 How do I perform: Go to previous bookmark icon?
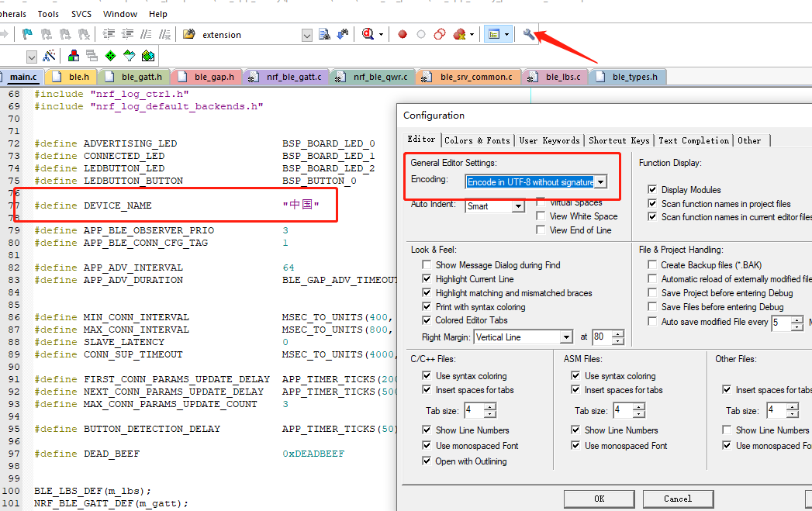click(x=46, y=35)
